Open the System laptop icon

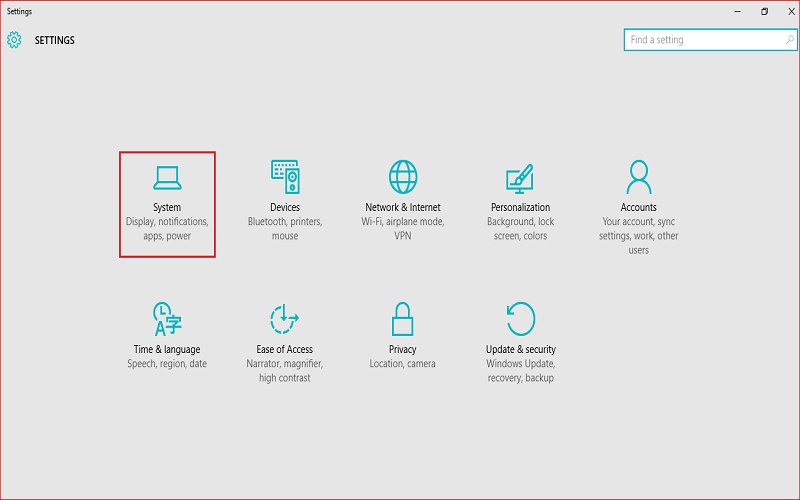pos(167,178)
